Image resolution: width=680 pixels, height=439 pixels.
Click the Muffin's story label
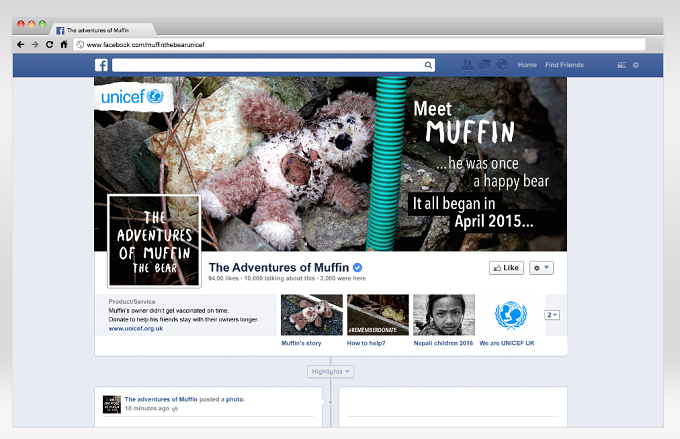point(301,343)
